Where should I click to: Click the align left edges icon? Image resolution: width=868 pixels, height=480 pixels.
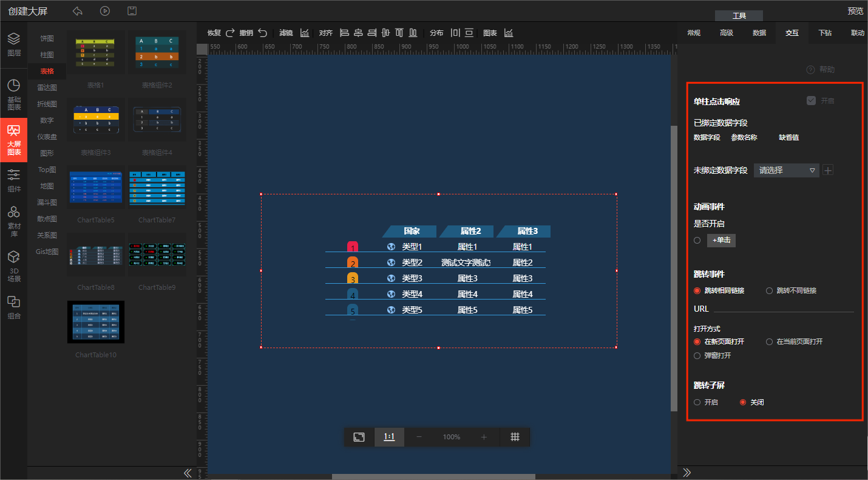tap(344, 33)
